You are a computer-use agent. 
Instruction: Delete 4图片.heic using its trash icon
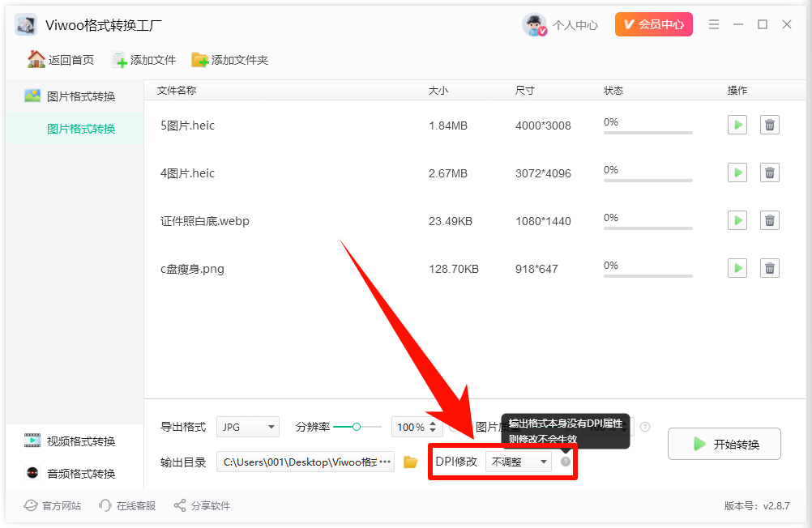pos(770,172)
